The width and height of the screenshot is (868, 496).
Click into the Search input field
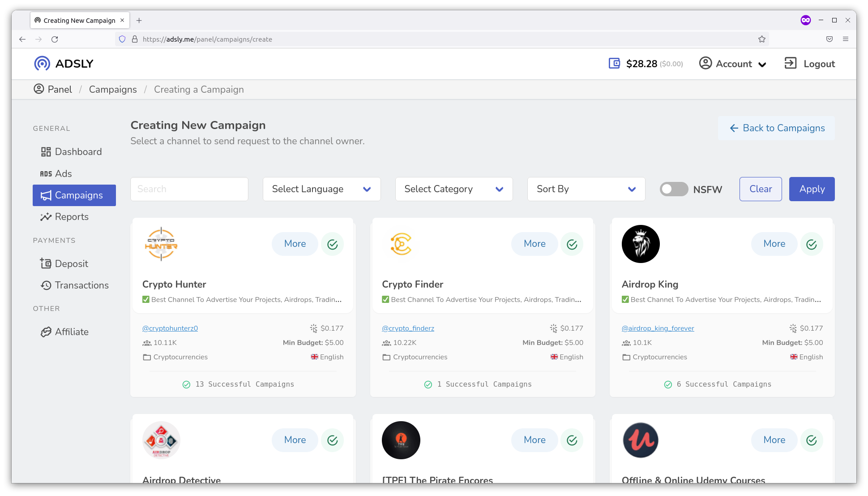coord(189,189)
